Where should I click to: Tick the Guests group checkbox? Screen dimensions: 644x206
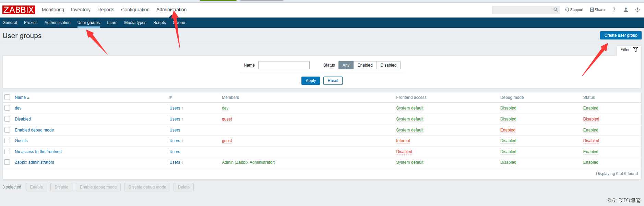click(7, 140)
